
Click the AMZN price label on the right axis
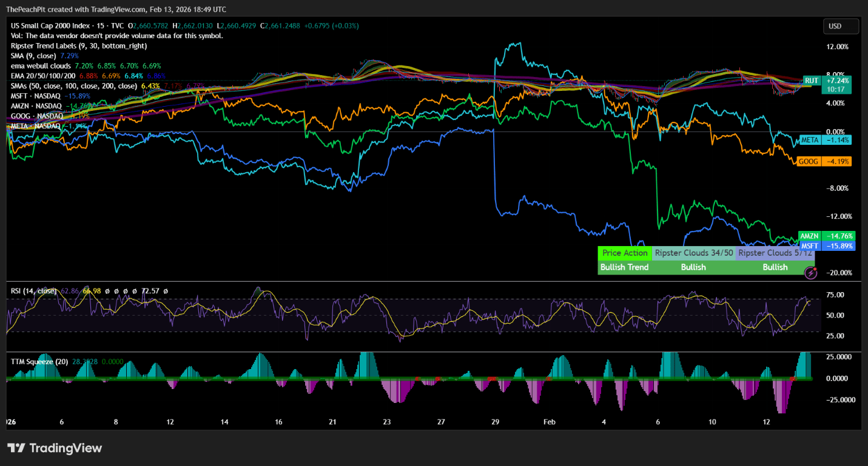pyautogui.click(x=810, y=236)
